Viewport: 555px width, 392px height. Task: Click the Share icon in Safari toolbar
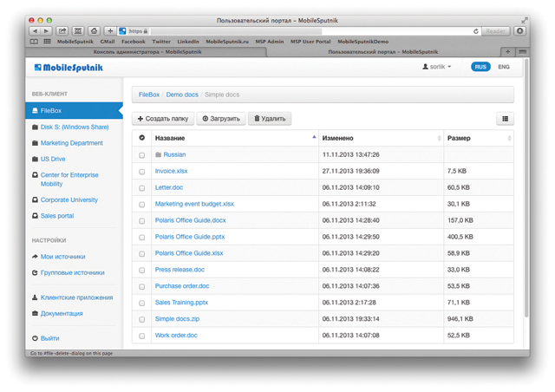coord(62,31)
